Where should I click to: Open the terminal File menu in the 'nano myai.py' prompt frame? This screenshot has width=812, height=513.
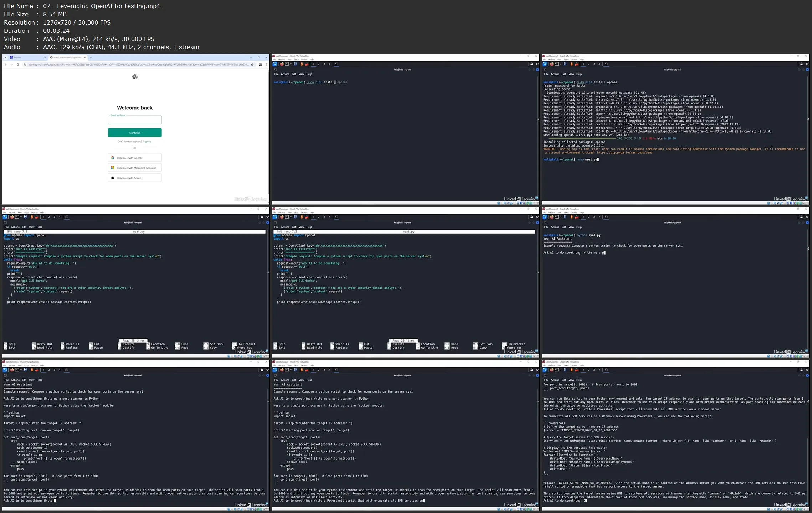click(546, 74)
